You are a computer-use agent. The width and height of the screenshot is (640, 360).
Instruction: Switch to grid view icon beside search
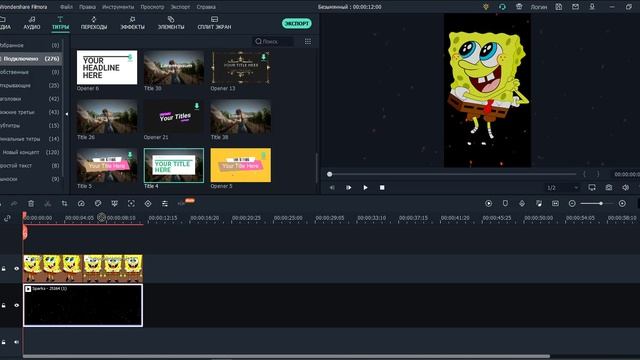pos(308,41)
